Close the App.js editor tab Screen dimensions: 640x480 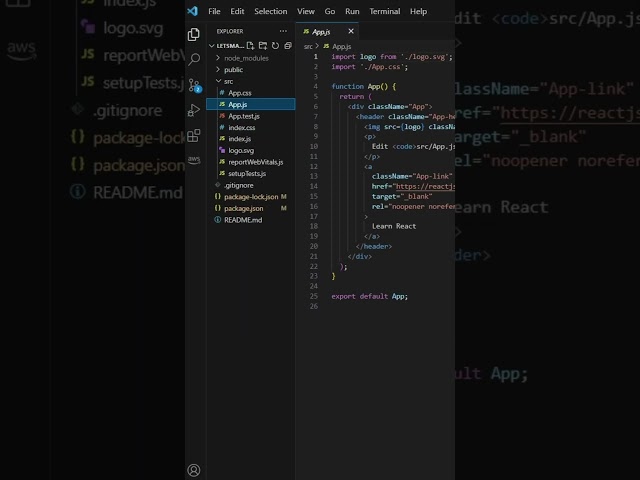point(351,31)
